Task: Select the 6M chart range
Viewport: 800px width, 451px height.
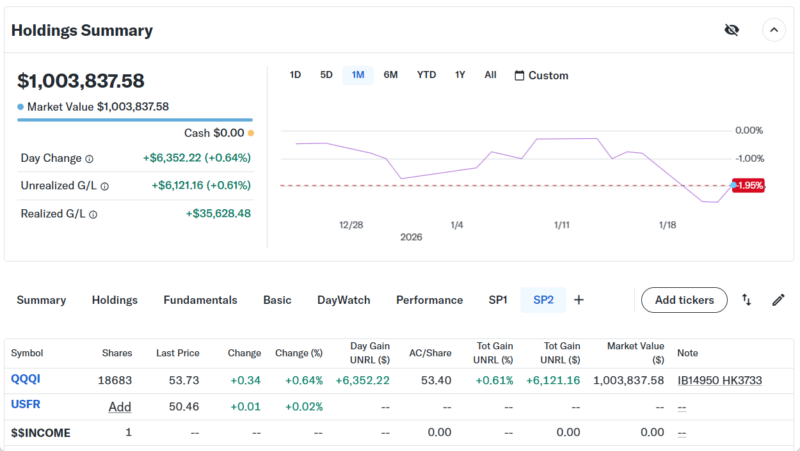Action: [x=390, y=75]
